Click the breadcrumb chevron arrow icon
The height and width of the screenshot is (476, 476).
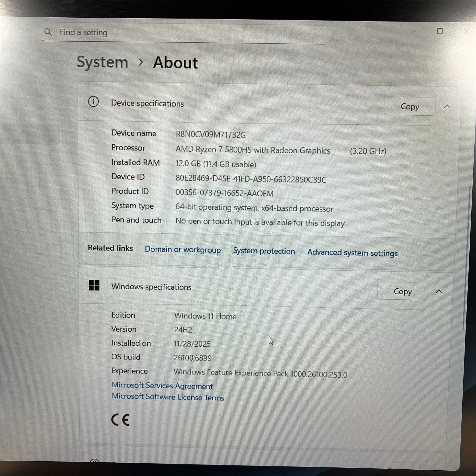141,62
